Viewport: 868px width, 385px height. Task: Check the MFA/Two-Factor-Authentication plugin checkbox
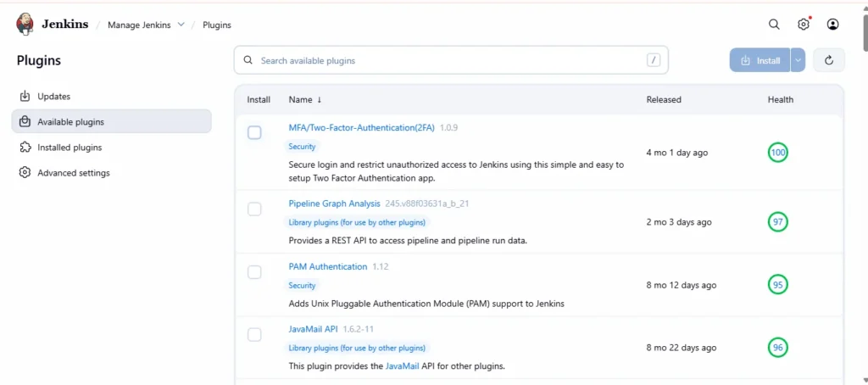[x=254, y=132]
